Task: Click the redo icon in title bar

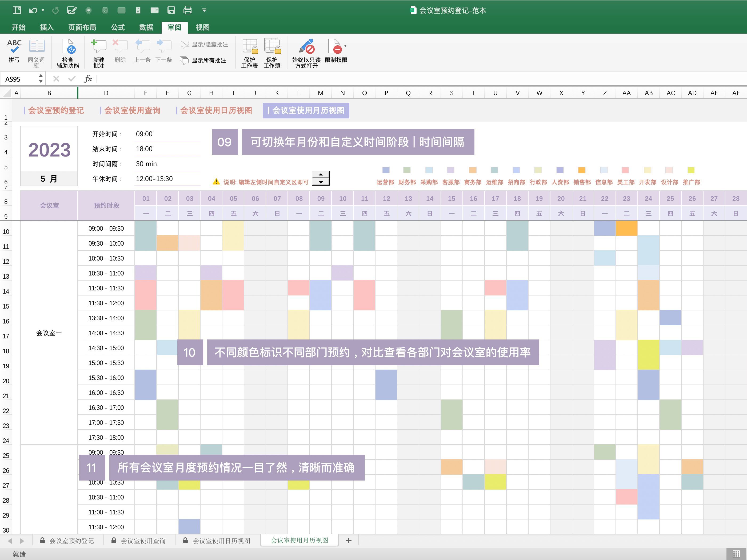Action: click(x=56, y=10)
